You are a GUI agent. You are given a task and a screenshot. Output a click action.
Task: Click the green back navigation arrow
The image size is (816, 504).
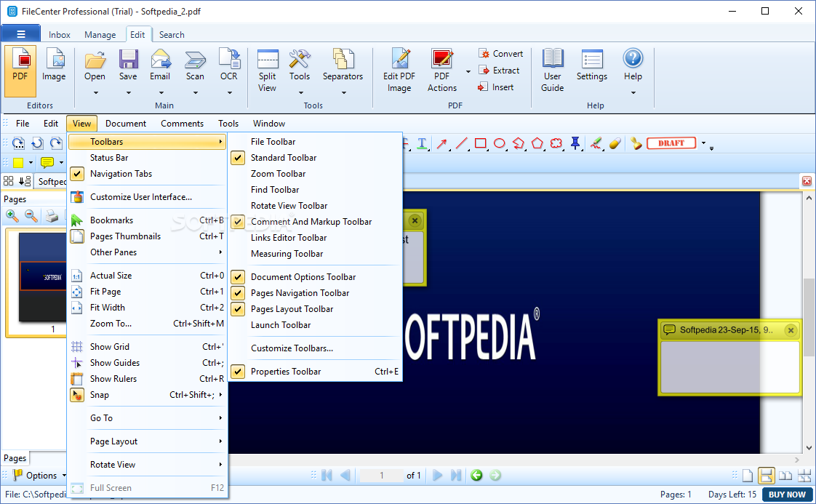tap(476, 476)
